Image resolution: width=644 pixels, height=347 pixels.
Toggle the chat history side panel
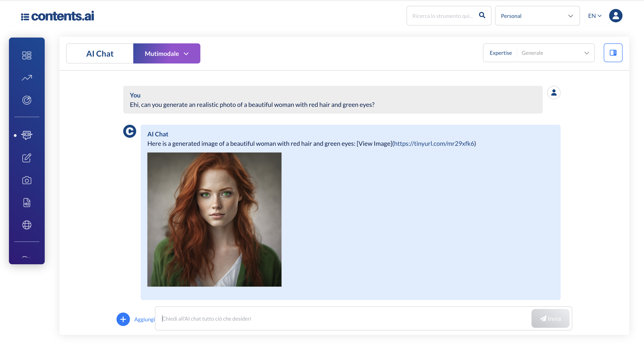[613, 53]
